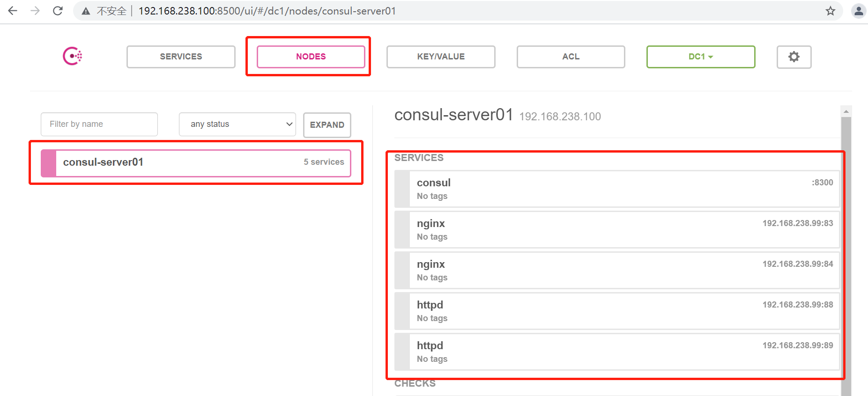Bookmark this page with star icon
The height and width of the screenshot is (396, 868).
click(x=831, y=11)
